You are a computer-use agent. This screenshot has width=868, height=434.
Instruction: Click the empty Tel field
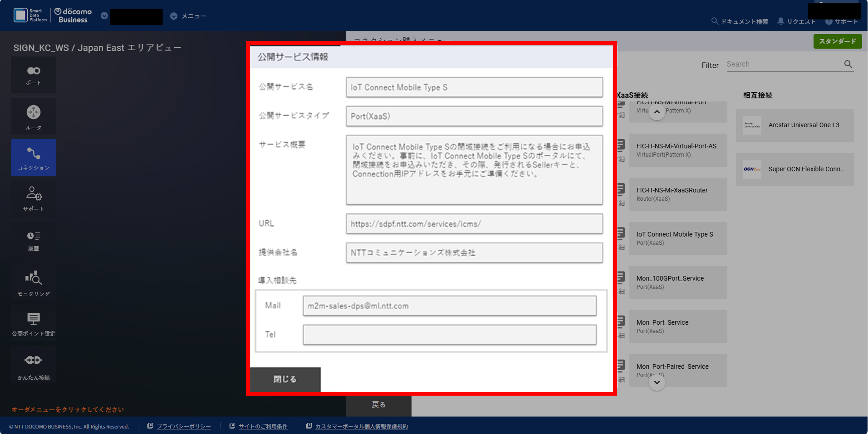(450, 335)
